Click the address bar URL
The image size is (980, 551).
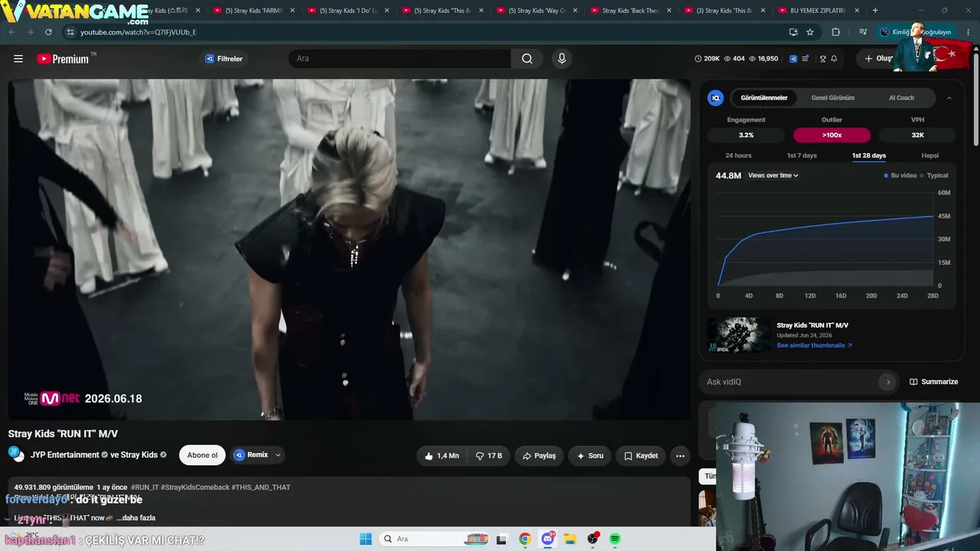[139, 32]
